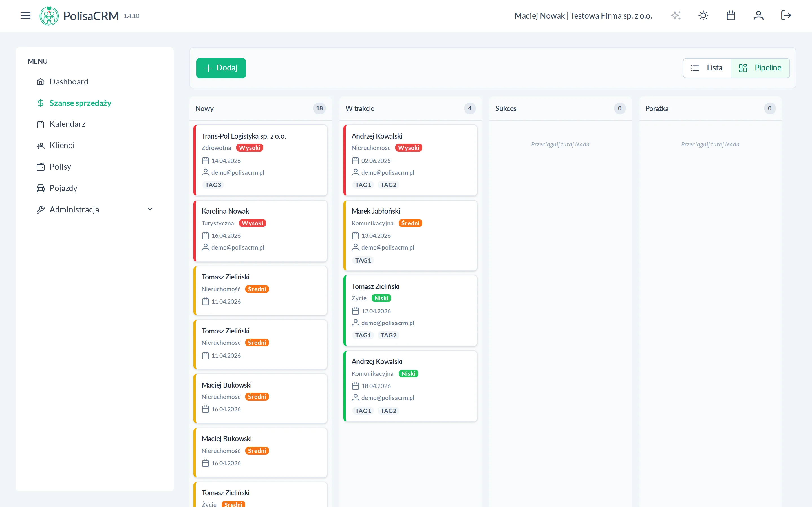Open the Kalendarz menu item
The height and width of the screenshot is (507, 812).
click(67, 124)
